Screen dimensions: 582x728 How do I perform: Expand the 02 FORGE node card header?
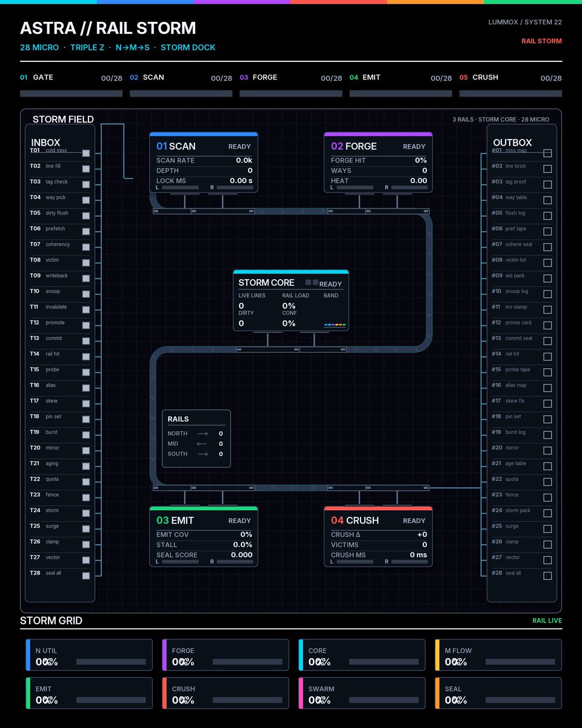click(378, 146)
